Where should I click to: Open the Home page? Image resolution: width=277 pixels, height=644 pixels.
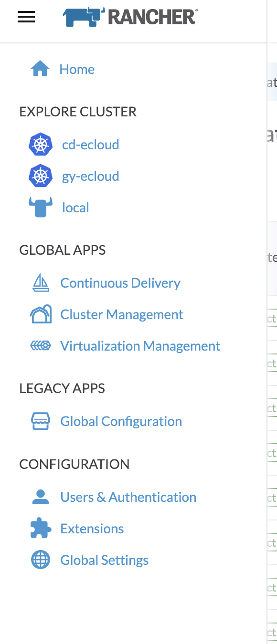(77, 69)
